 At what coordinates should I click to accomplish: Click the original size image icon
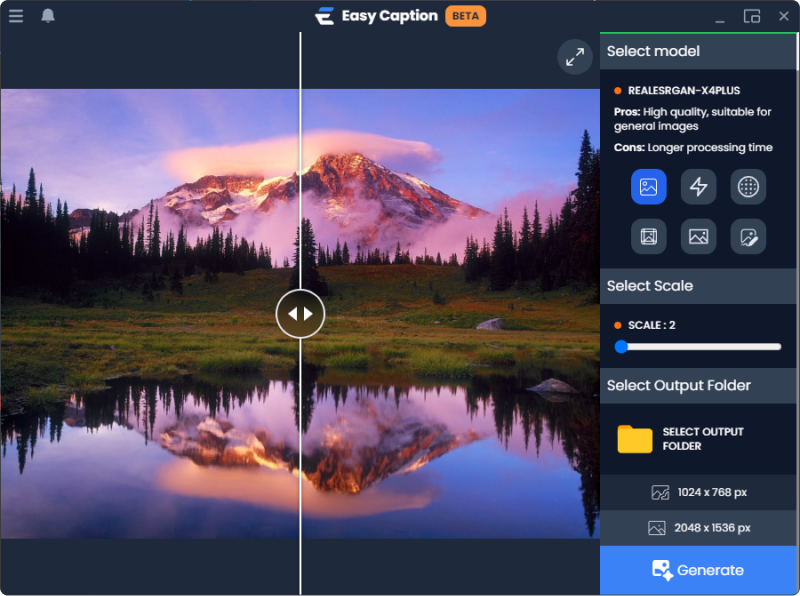(660, 492)
